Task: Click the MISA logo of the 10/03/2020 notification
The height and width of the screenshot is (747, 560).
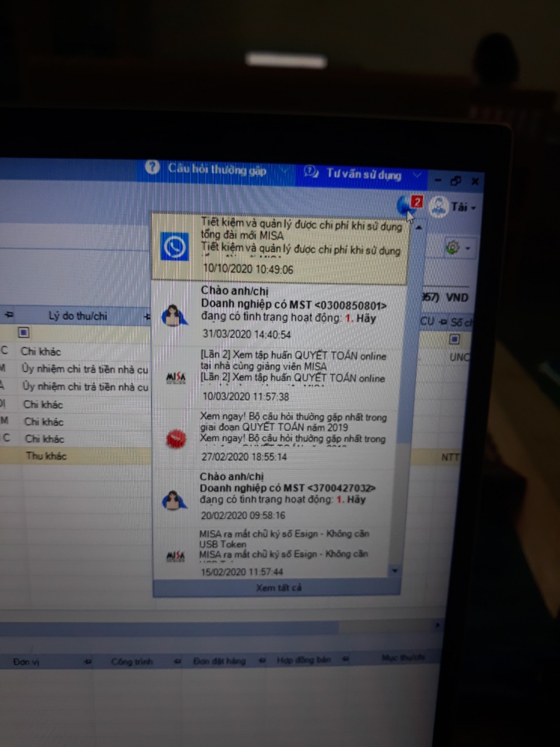Action: [x=176, y=378]
